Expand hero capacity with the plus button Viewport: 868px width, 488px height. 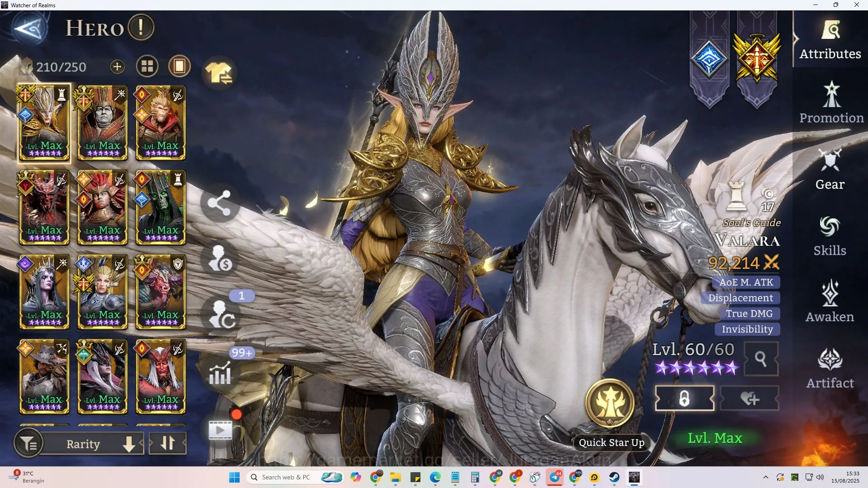coord(117,67)
